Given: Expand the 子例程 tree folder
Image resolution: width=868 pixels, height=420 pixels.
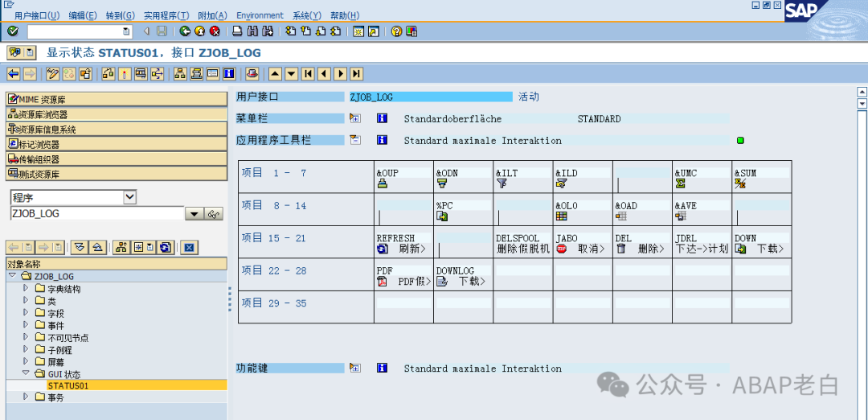Looking at the screenshot, I should pyautogui.click(x=26, y=350).
